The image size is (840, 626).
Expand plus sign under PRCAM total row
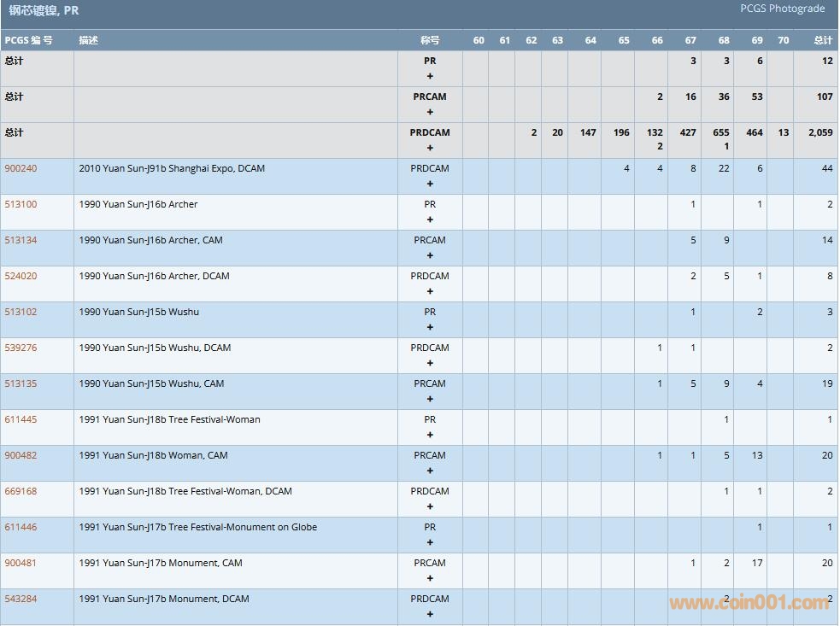(430, 112)
